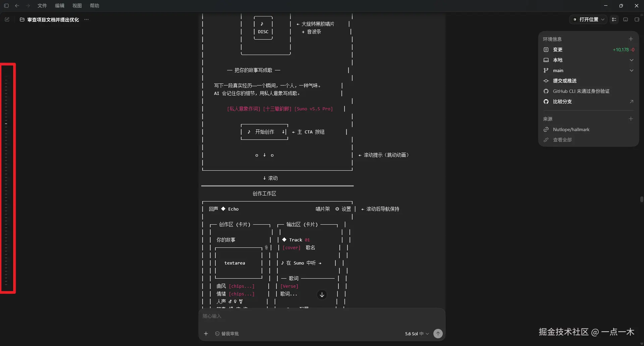
Task: Click the GitHub icon beside 比较分支
Action: 546,102
